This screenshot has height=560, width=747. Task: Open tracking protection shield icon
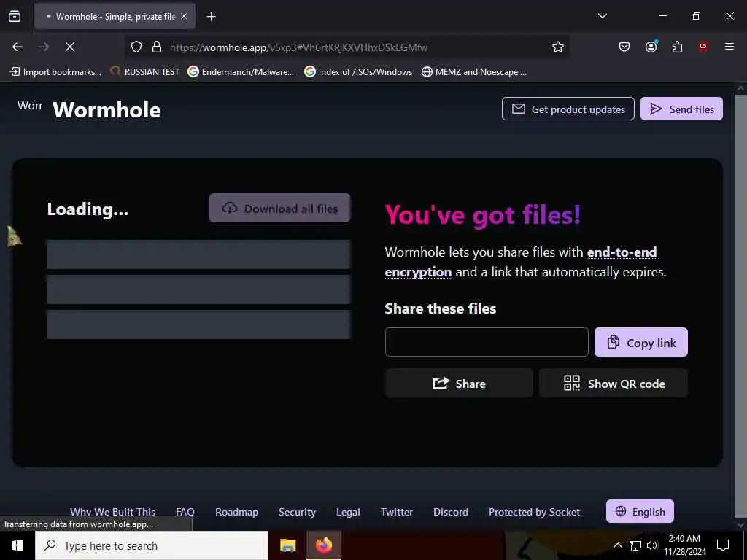click(x=136, y=47)
